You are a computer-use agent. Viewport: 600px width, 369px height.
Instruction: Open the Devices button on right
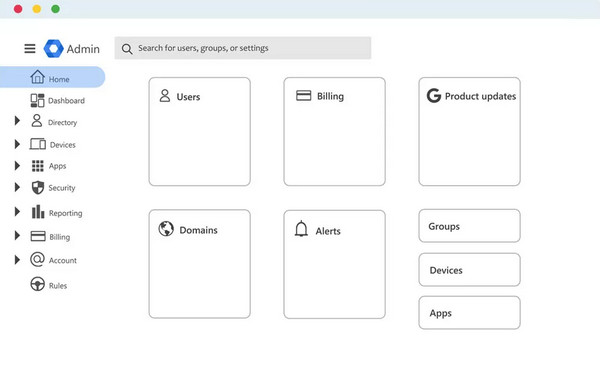(x=470, y=269)
